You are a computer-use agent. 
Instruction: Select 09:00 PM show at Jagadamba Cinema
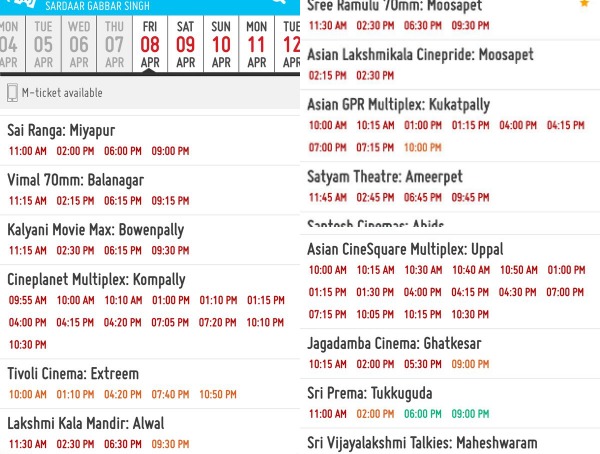coord(470,365)
